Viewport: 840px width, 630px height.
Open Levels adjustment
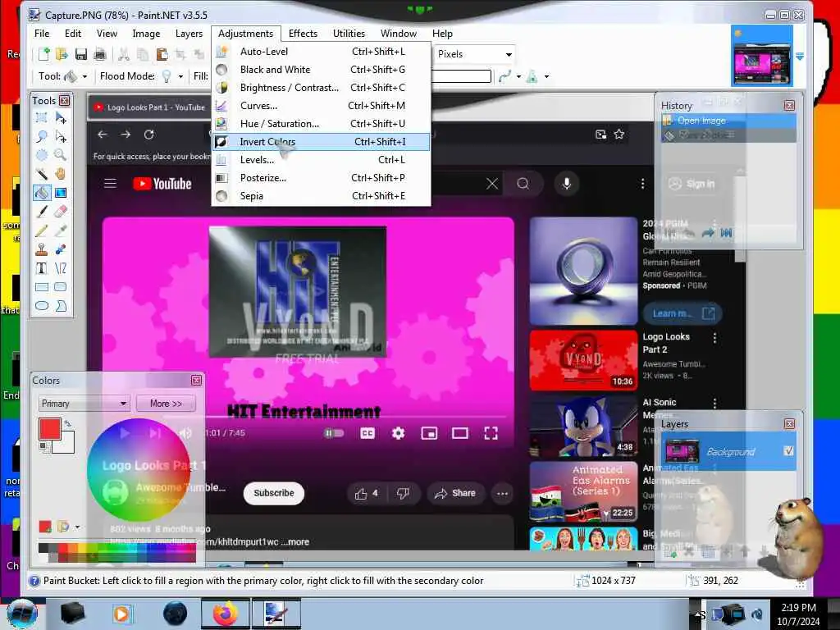point(322,160)
